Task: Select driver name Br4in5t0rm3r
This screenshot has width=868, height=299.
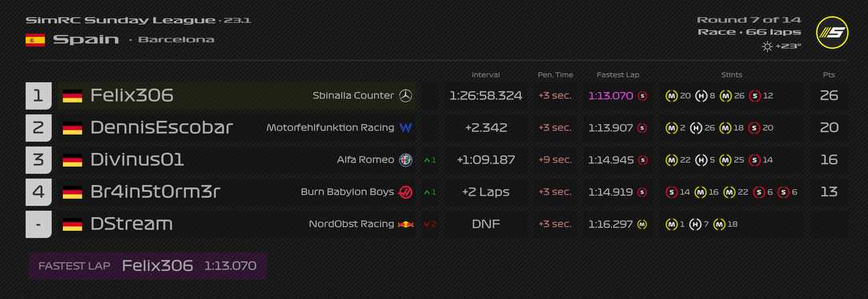Action: pyautogui.click(x=155, y=192)
